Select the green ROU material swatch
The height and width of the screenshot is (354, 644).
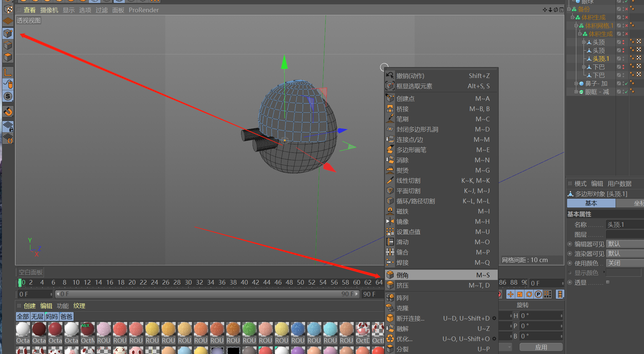249,329
